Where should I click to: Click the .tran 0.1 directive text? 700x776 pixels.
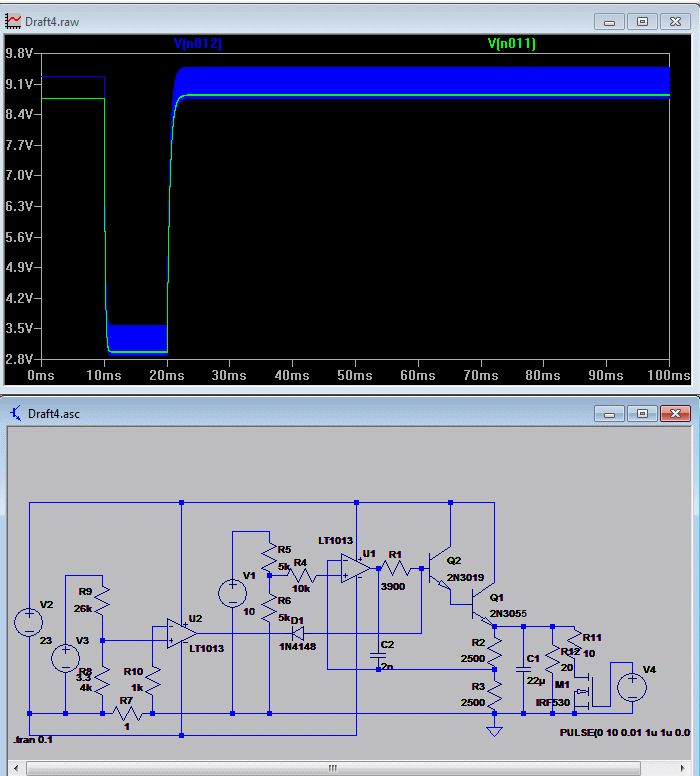33,739
